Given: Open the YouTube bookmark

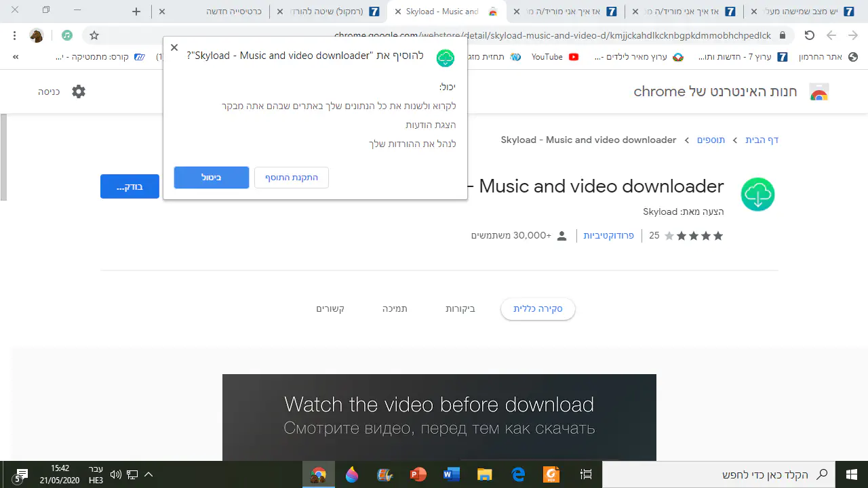Looking at the screenshot, I should coord(554,57).
